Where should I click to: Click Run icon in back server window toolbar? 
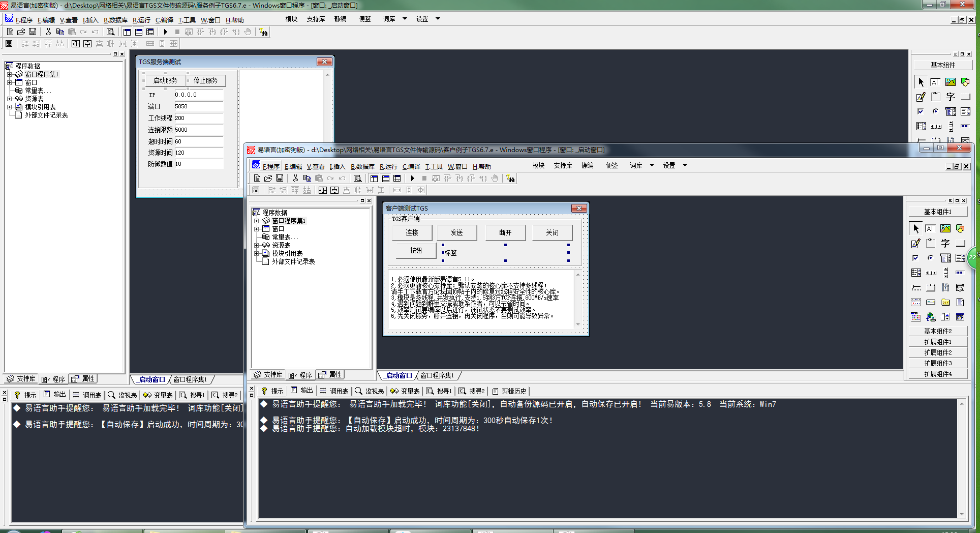click(166, 32)
